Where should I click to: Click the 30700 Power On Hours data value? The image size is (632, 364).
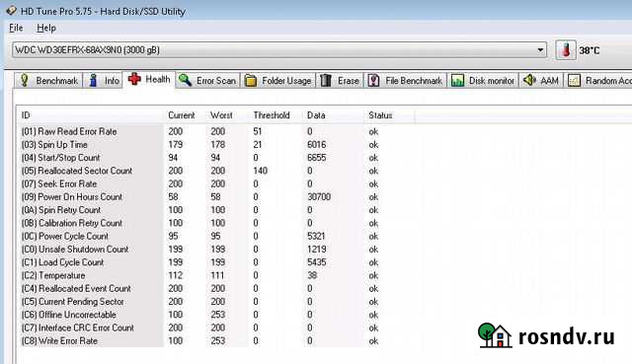point(319,197)
